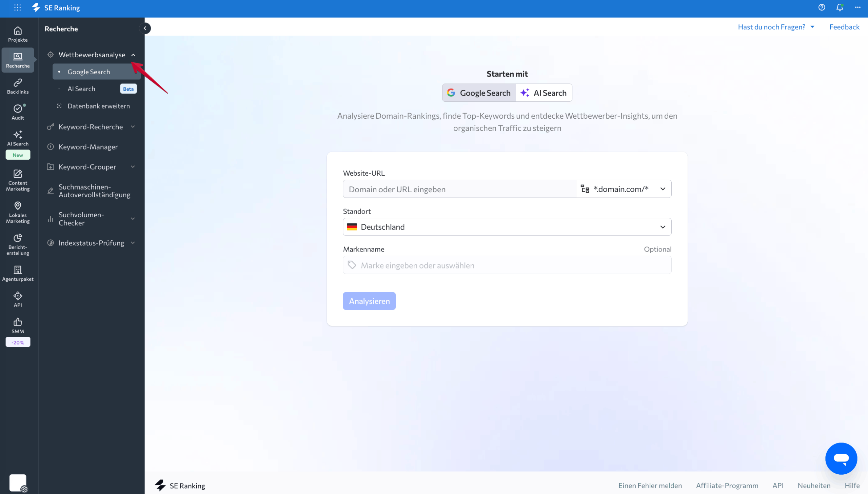This screenshot has height=494, width=868.
Task: Open Lokales Marketing pin icon
Action: click(18, 212)
